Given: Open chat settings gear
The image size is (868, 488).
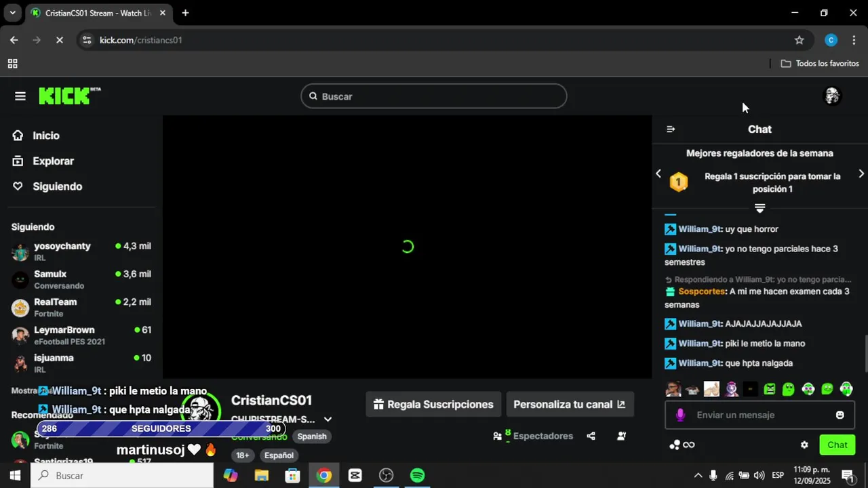Looking at the screenshot, I should (804, 445).
